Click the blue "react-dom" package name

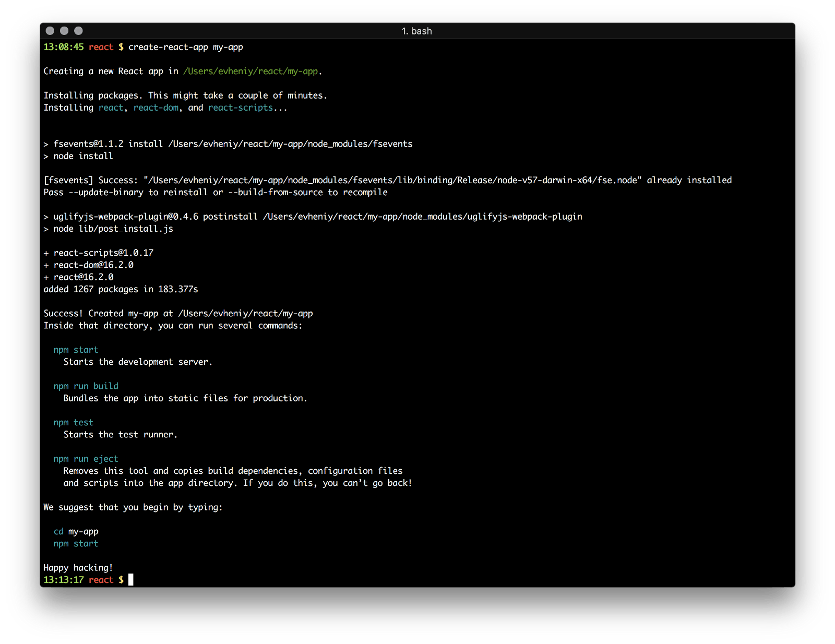pyautogui.click(x=156, y=108)
